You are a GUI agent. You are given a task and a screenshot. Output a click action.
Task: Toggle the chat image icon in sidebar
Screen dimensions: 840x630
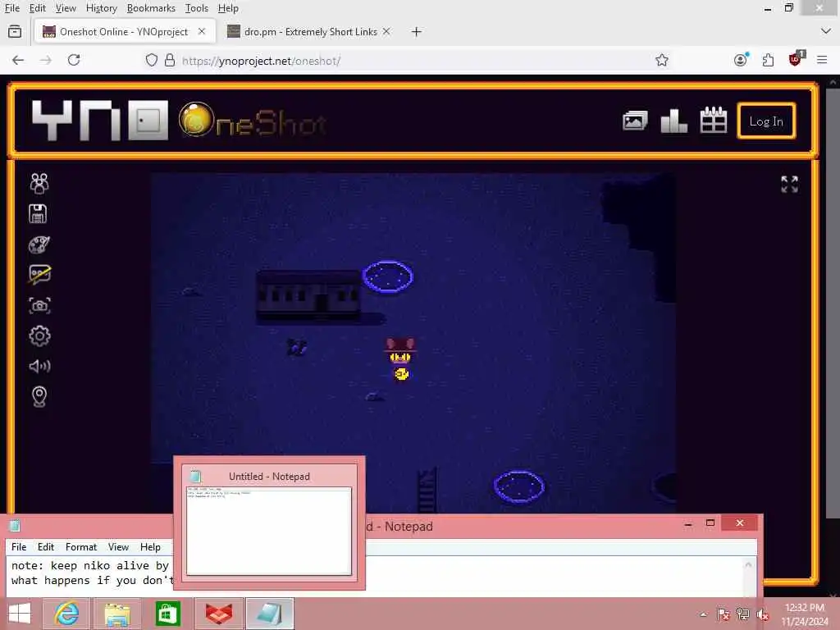point(39,274)
